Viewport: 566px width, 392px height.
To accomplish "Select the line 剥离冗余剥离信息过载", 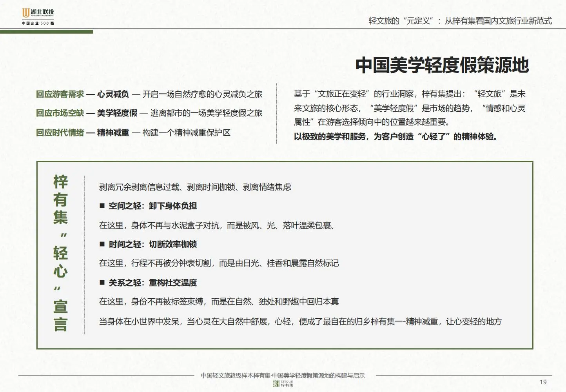I will coord(195,187).
